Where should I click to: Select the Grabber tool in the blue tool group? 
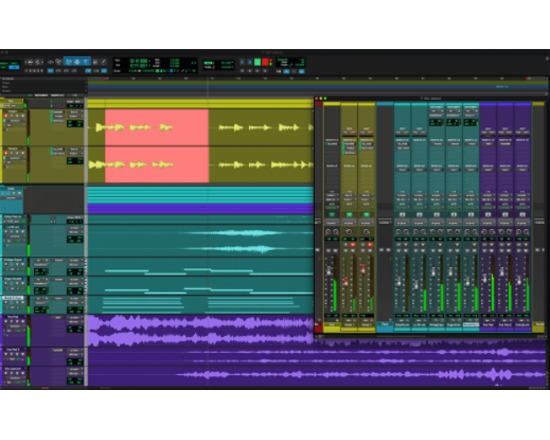86,62
